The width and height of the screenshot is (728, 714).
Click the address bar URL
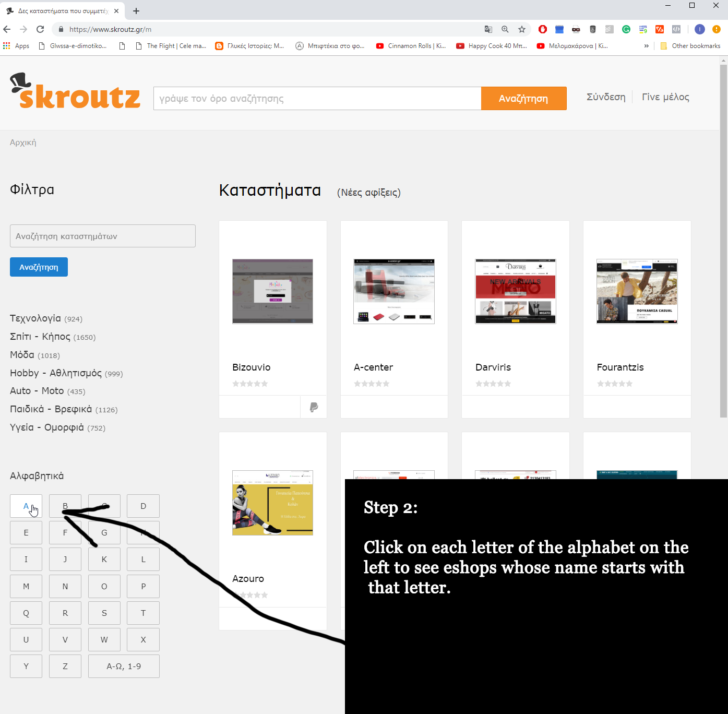110,30
